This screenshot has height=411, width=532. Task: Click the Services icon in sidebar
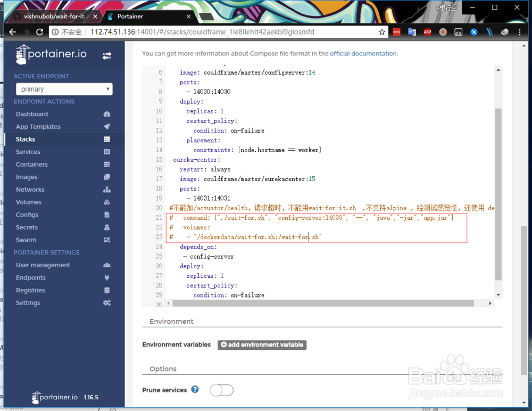click(x=107, y=152)
